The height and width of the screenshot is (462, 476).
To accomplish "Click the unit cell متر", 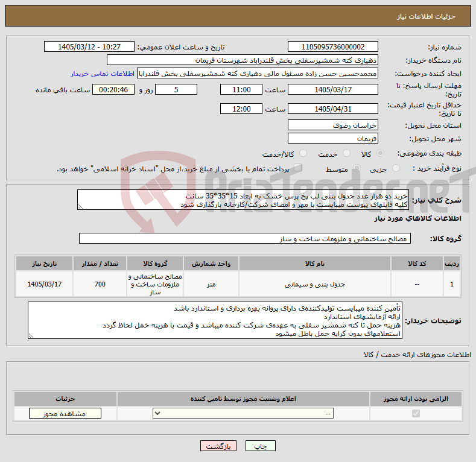I will [211, 284].
